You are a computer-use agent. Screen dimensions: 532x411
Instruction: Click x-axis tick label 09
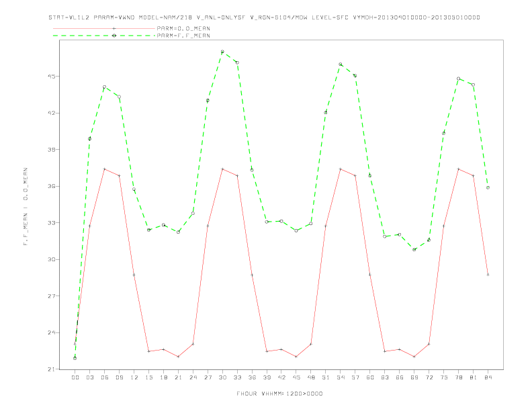click(119, 377)
